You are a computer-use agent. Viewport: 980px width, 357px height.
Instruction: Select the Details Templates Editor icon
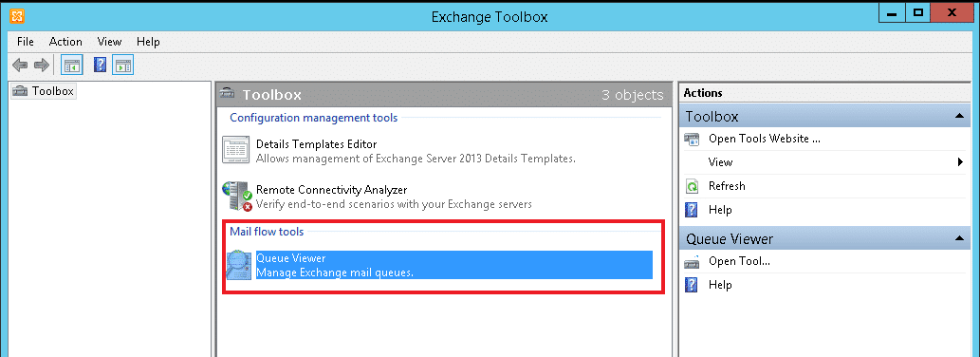[x=235, y=151]
